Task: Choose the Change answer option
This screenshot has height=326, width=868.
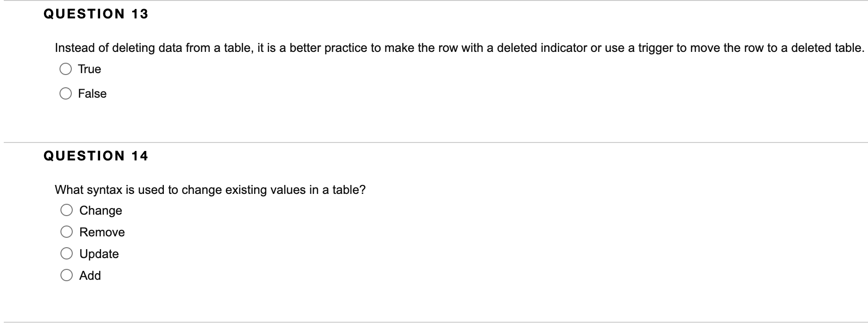Action: pyautogui.click(x=68, y=210)
